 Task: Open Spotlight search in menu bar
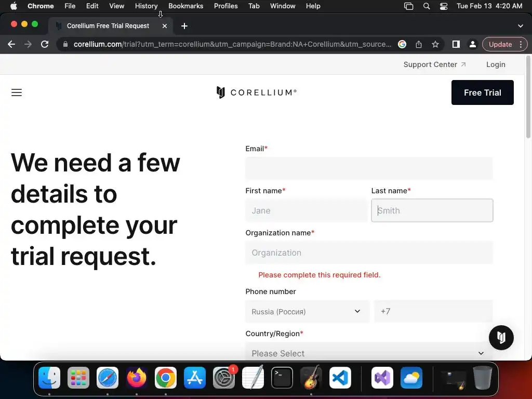[427, 6]
